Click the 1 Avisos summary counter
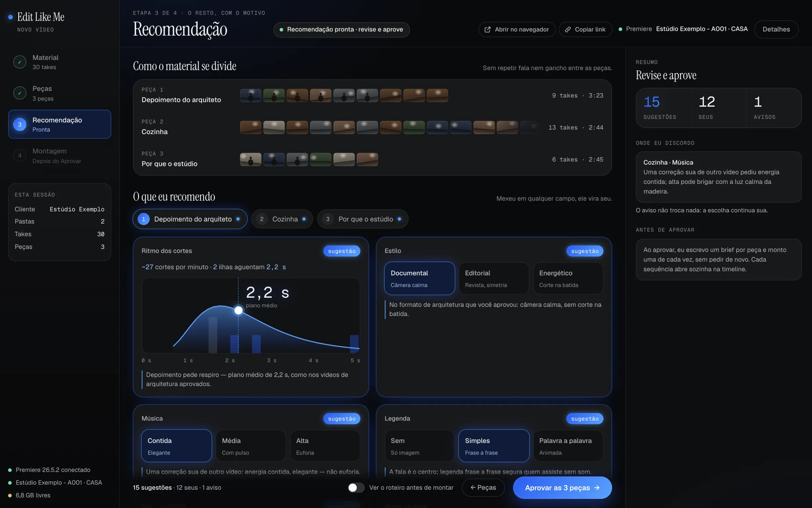Viewport: 812px width, 508px height. coord(774,108)
